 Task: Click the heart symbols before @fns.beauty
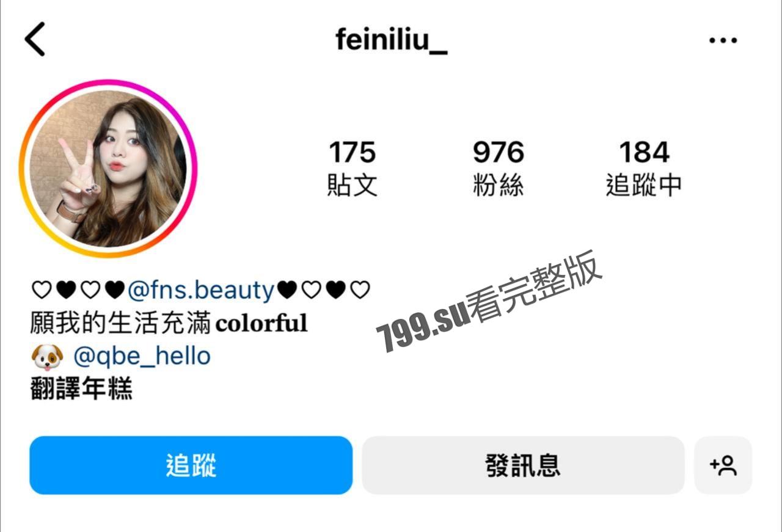[x=78, y=290]
